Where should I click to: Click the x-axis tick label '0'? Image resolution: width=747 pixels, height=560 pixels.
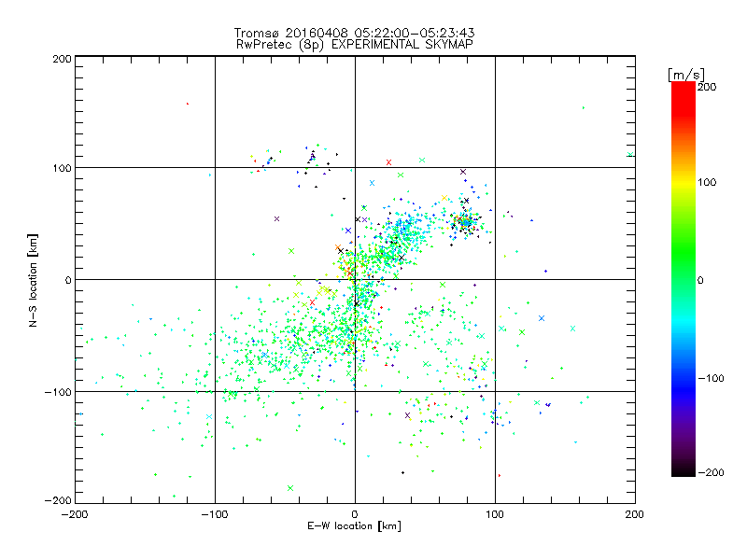355,514
